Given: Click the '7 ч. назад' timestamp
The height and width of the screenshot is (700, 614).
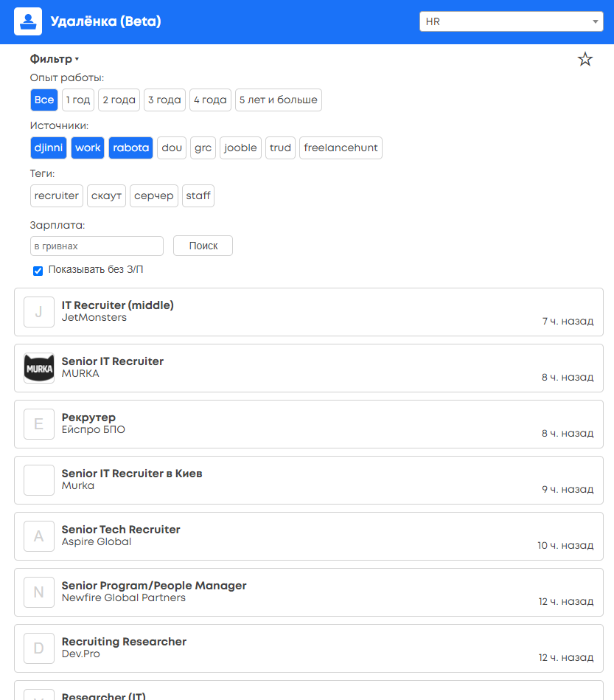Looking at the screenshot, I should click(x=568, y=321).
